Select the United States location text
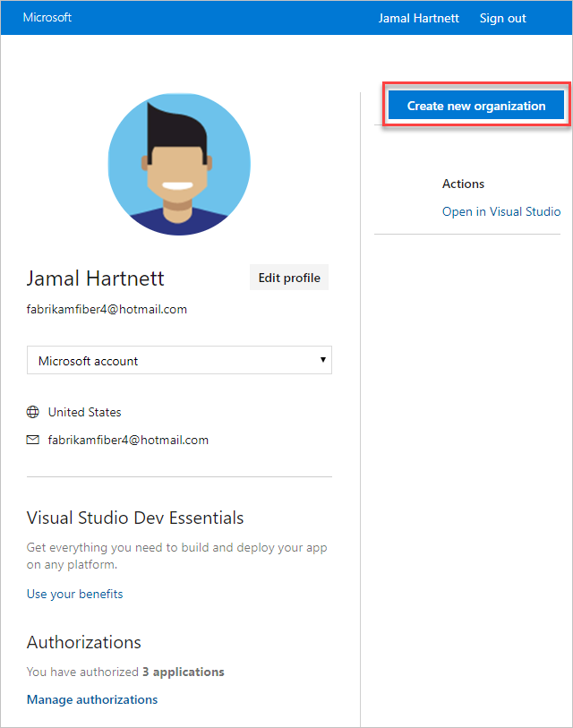This screenshot has width=573, height=728. [85, 412]
